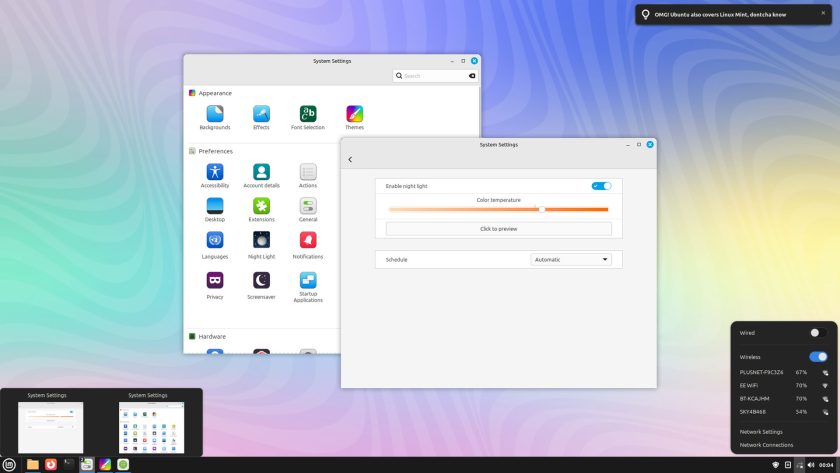This screenshot has height=473, width=840.
Task: Focus the Search field in System Settings
Action: pyautogui.click(x=434, y=76)
